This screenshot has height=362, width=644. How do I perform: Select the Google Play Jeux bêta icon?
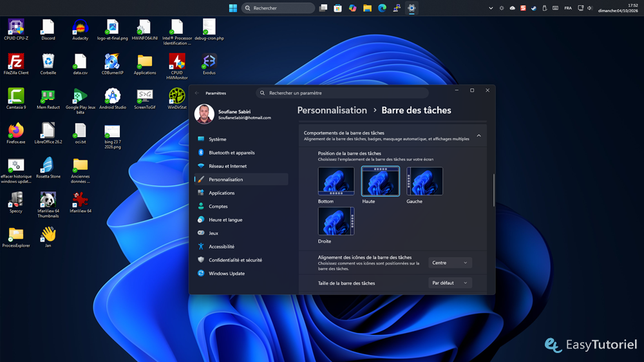pos(80,101)
